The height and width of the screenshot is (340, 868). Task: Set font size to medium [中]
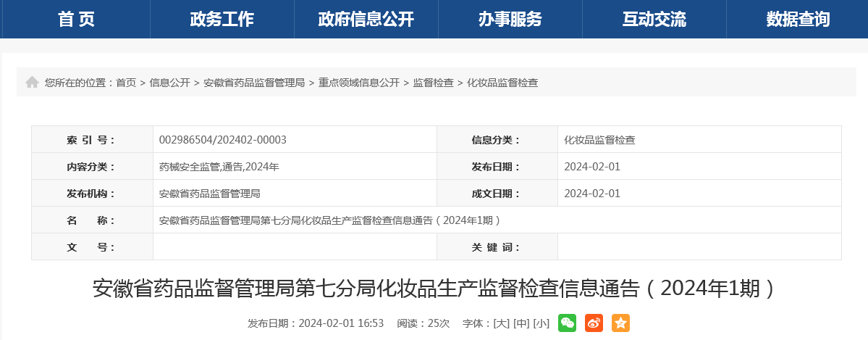(x=521, y=323)
